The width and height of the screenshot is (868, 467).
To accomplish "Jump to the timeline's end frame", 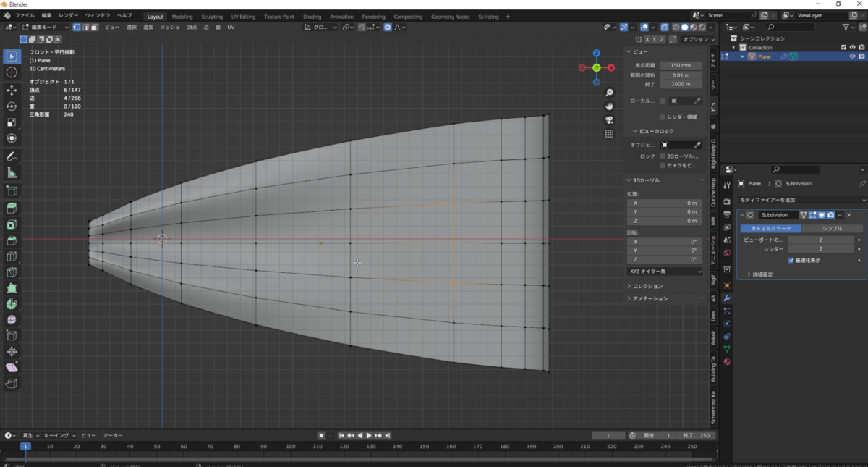I will [388, 435].
